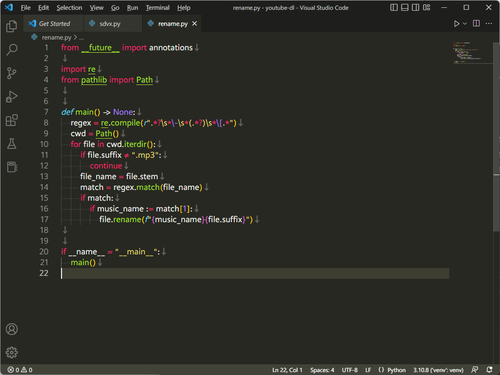
Task: Click 'music_name' on line 16
Action: click(x=120, y=209)
